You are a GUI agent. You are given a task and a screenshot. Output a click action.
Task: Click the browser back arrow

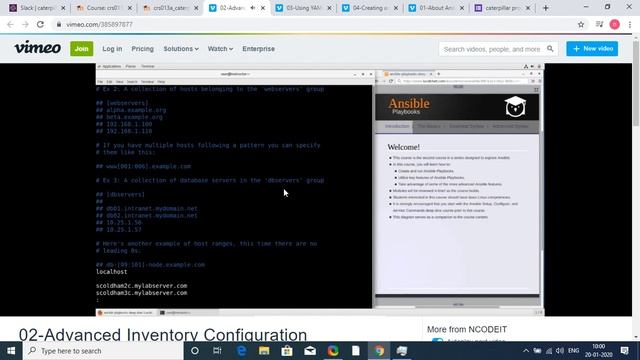(10, 24)
